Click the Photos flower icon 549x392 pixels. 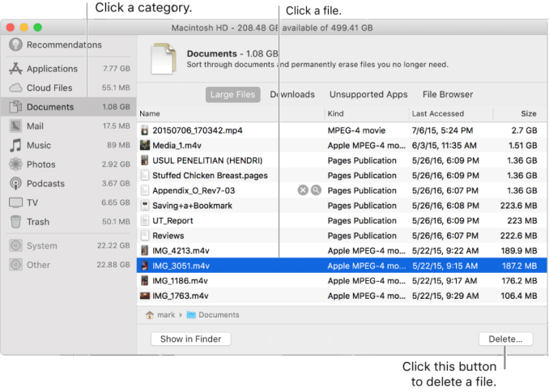click(15, 164)
